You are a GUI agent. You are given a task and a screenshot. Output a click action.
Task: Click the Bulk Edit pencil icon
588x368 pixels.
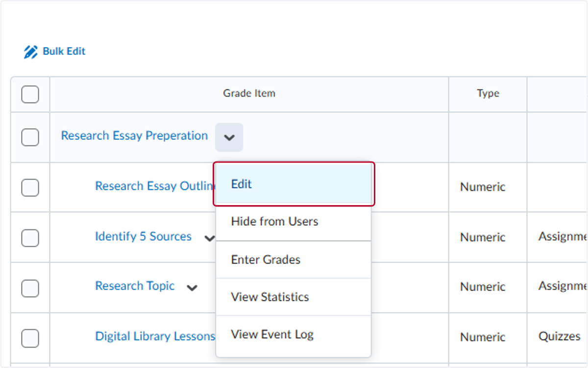(x=31, y=52)
